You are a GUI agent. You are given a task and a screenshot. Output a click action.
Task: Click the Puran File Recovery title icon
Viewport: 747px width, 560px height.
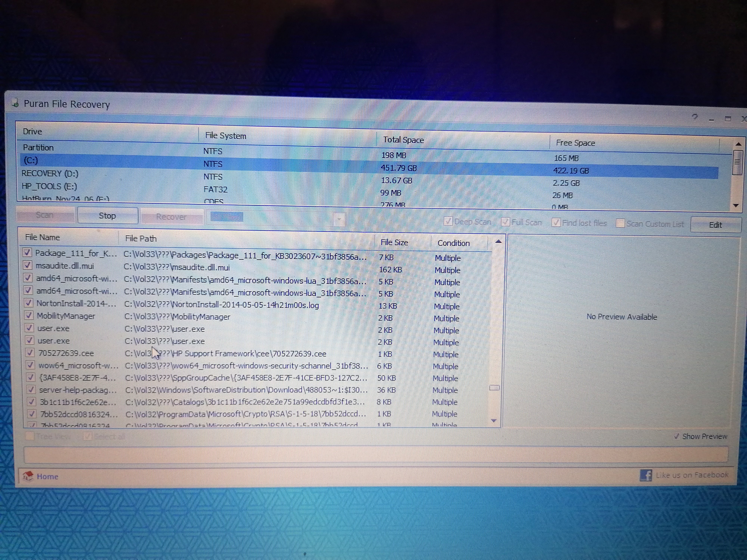[15, 103]
